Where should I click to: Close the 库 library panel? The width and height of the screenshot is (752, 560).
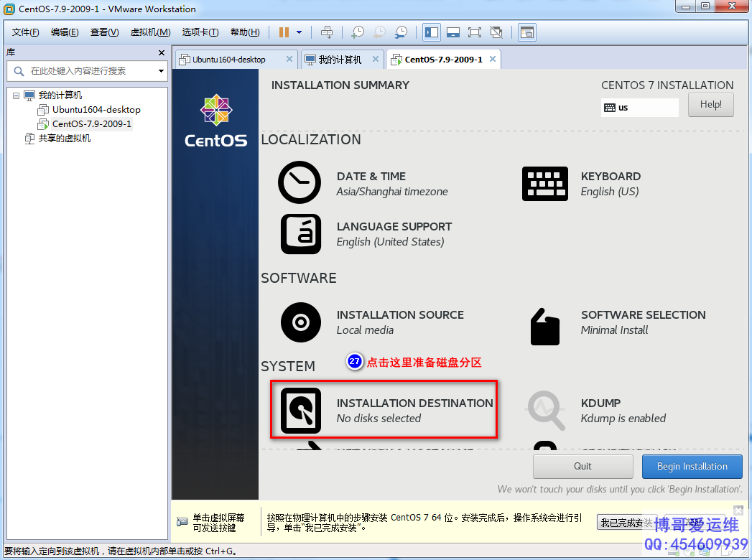(162, 52)
